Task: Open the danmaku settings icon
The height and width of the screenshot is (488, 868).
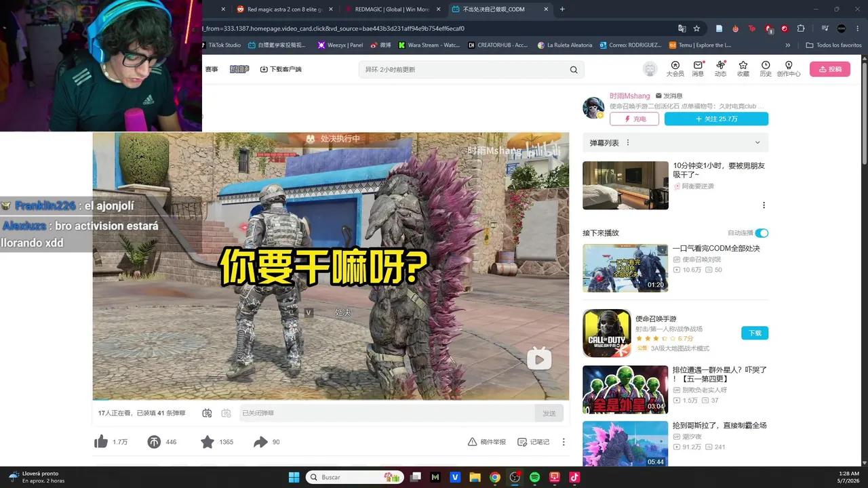Action: (226, 413)
